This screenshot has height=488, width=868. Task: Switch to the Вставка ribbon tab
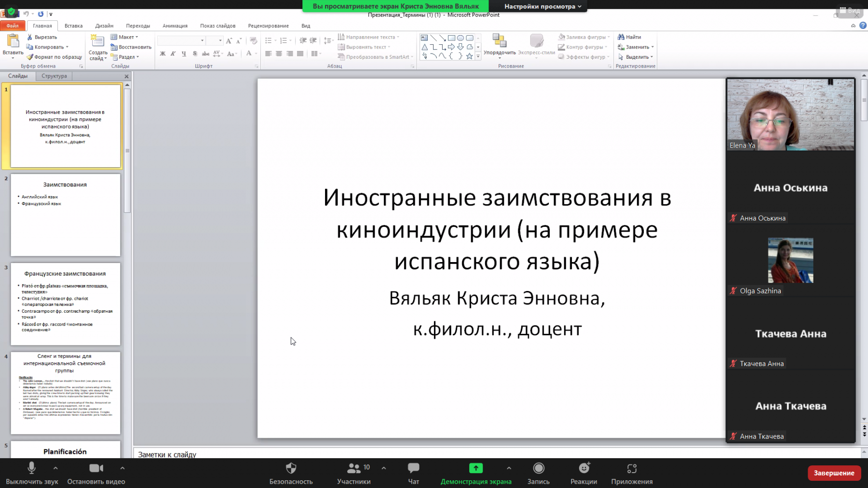pos(73,26)
